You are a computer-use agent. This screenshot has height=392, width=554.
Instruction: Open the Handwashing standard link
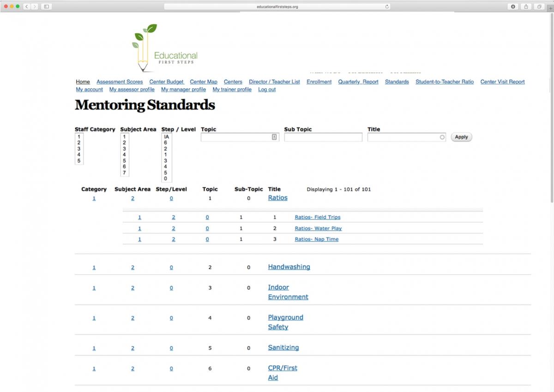[x=289, y=267]
